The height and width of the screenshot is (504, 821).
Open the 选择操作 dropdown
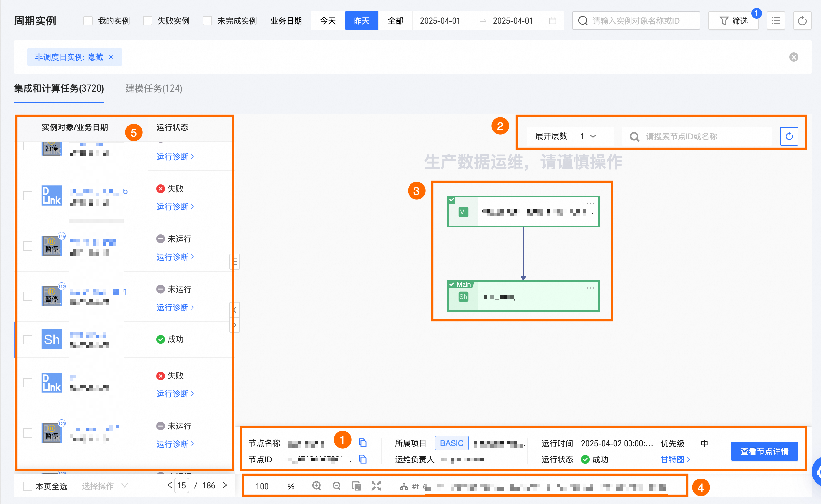(x=105, y=486)
